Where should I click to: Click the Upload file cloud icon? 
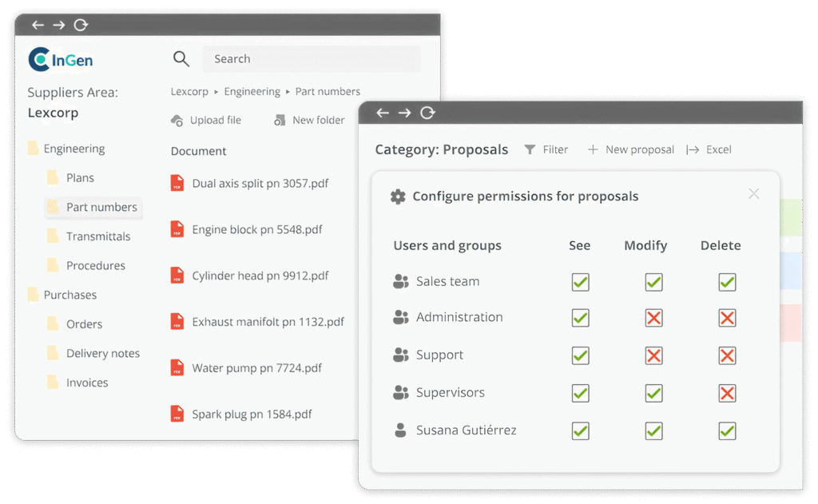click(177, 121)
